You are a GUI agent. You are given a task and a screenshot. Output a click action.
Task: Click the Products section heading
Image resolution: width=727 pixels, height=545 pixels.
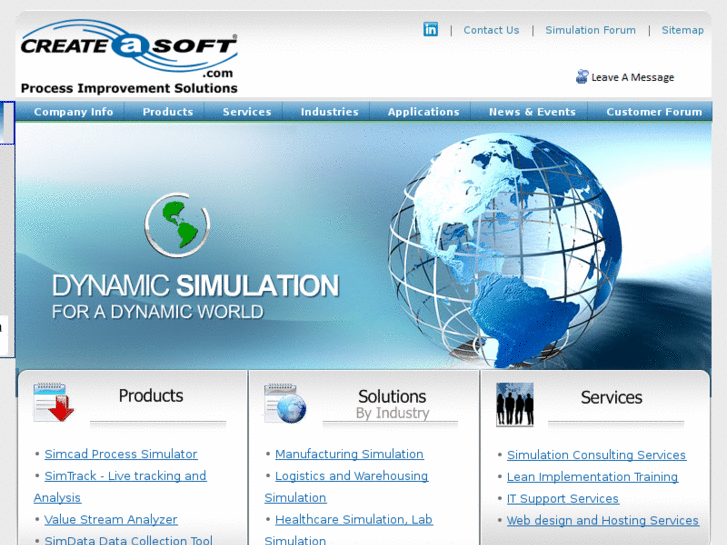click(151, 396)
